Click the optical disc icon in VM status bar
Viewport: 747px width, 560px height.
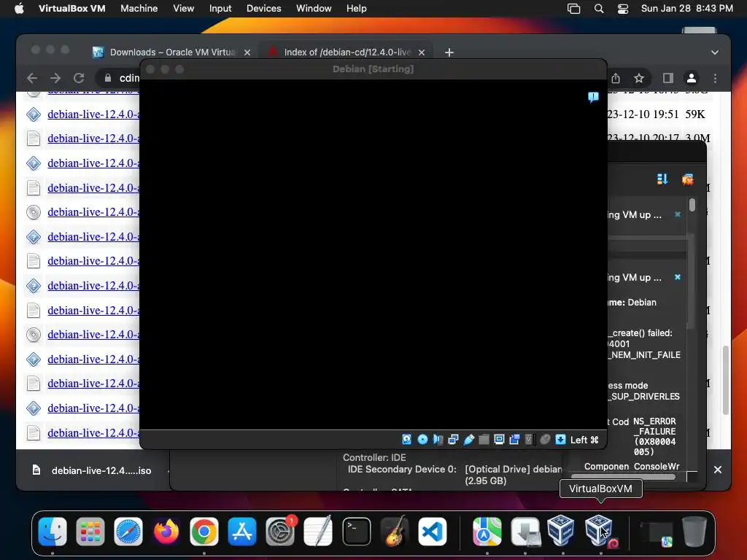point(422,440)
